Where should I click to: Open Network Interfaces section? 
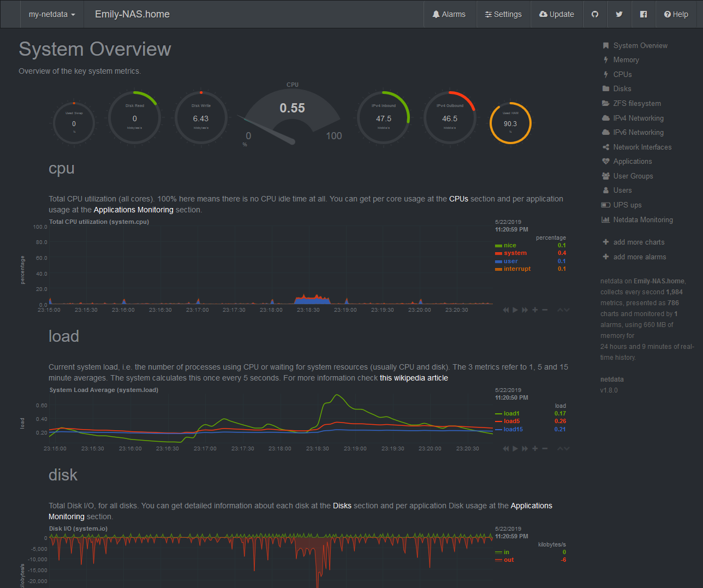point(642,147)
